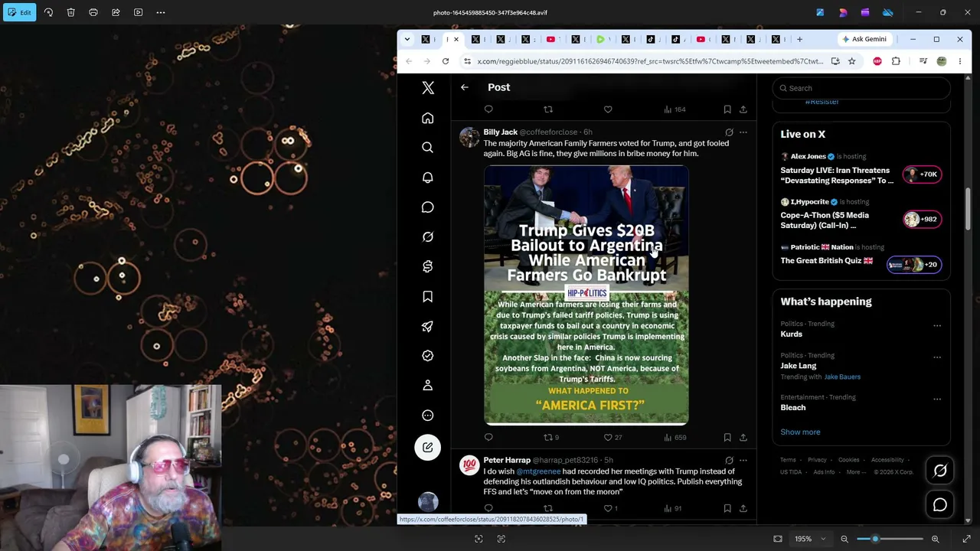This screenshot has width=980, height=551.
Task: Zoom in on the photo in Photos
Action: (x=935, y=539)
